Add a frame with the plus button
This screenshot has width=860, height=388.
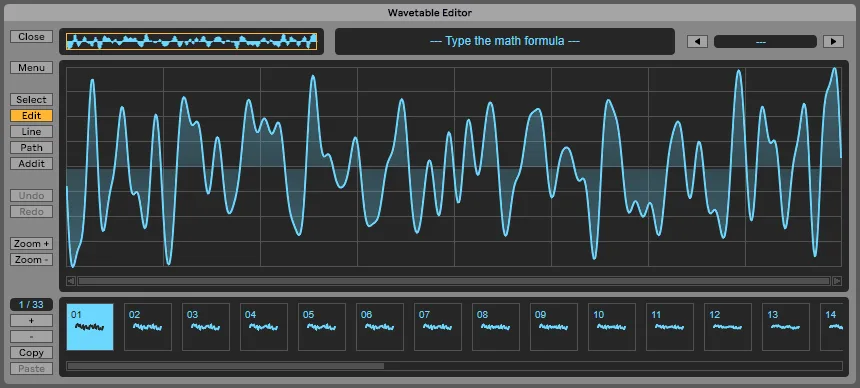(x=31, y=320)
